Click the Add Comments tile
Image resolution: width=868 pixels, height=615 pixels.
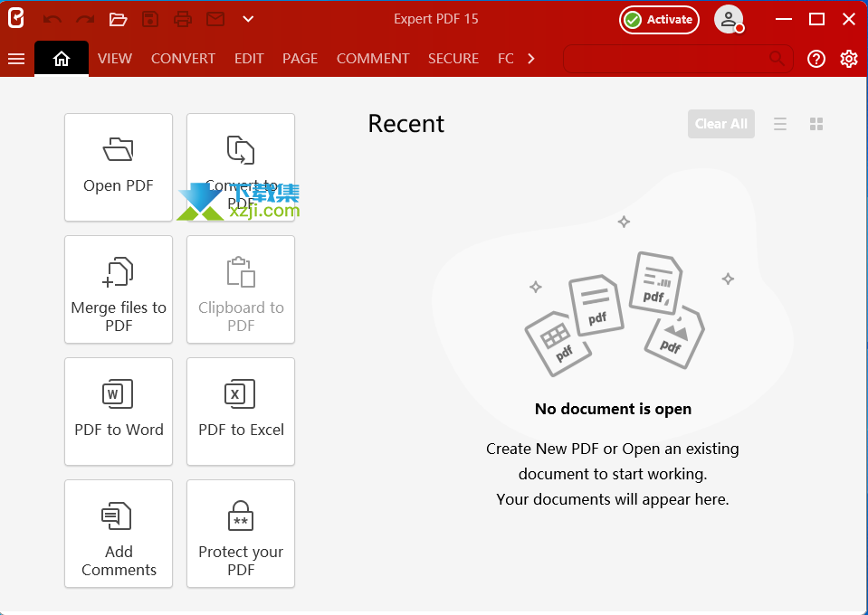pos(119,534)
